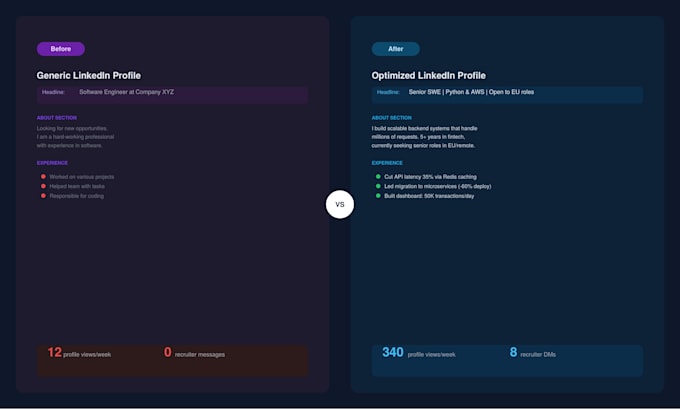680x409 pixels.
Task: Select text Led migration to microservices
Action: point(438,187)
